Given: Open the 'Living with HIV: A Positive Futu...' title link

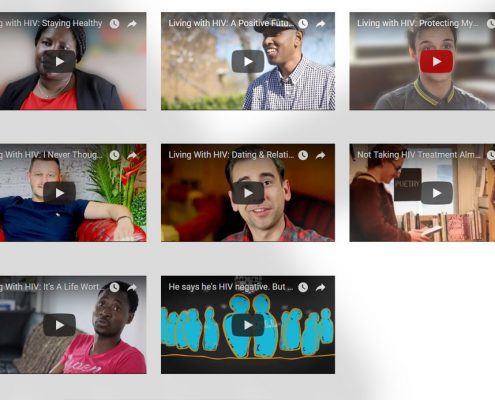Looking at the screenshot, I should click(x=231, y=23).
